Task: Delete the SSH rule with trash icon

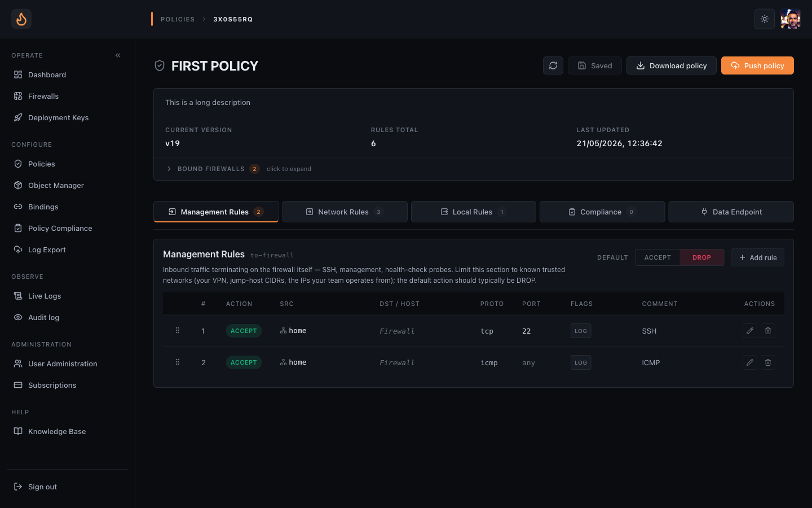Action: 768,331
